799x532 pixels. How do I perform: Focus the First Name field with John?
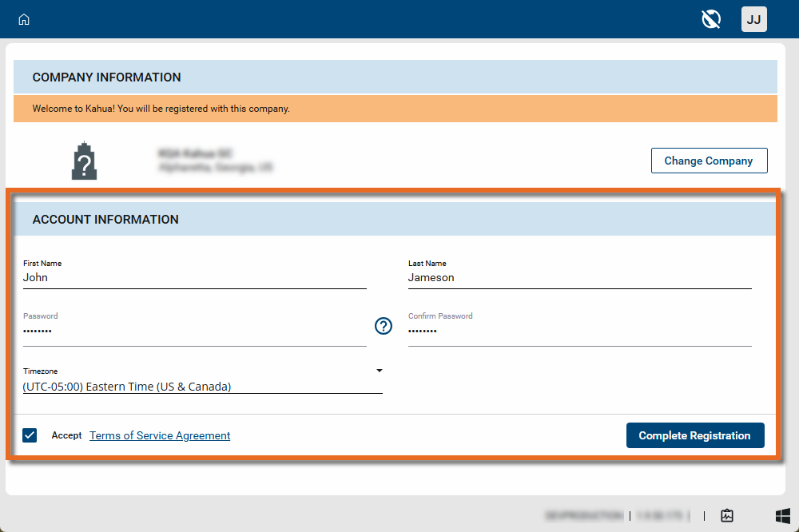point(194,278)
